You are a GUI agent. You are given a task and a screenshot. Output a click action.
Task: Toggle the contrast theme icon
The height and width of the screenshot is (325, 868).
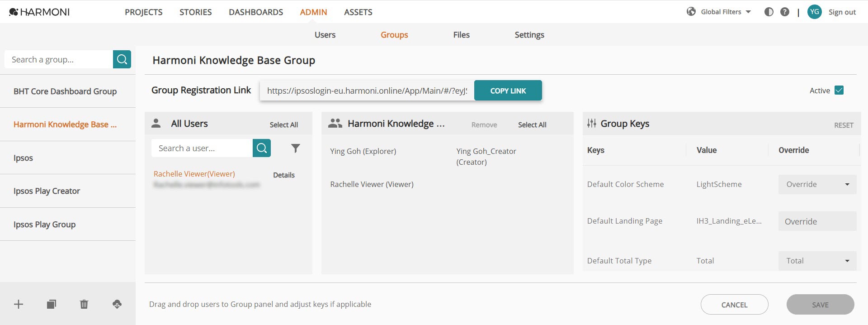(769, 12)
